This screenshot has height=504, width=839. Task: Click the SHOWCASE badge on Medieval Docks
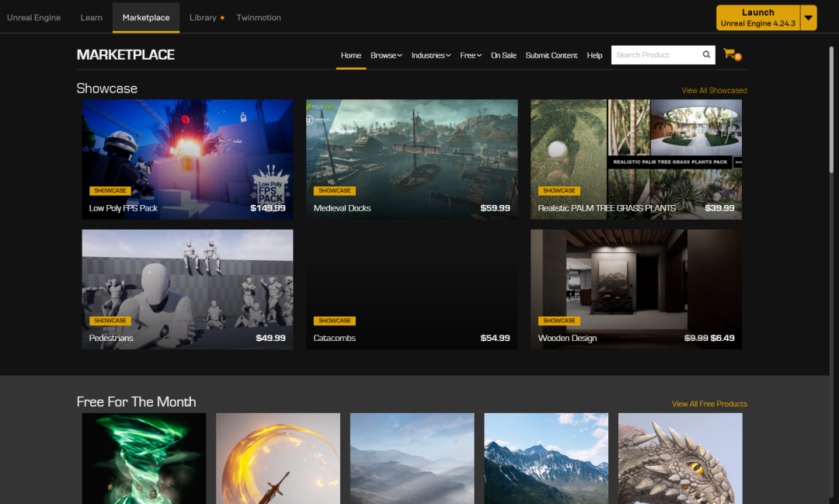coord(334,190)
